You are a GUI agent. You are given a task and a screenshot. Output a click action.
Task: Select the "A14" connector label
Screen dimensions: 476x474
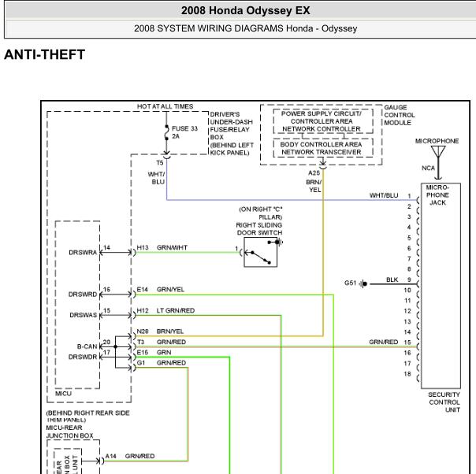click(x=110, y=456)
